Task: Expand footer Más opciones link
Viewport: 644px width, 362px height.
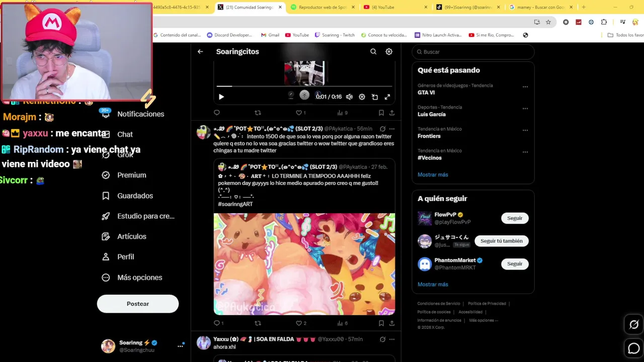Action: click(484, 320)
